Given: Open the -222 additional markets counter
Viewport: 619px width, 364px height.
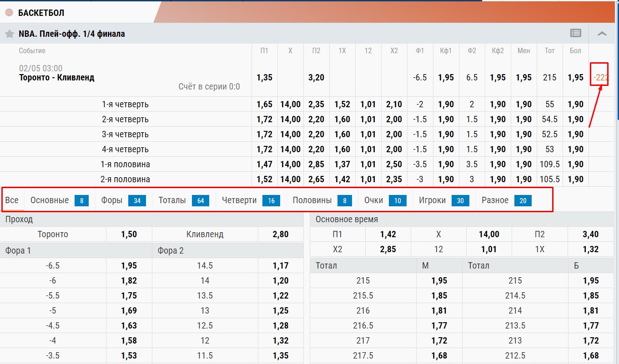Looking at the screenshot, I should click(600, 77).
